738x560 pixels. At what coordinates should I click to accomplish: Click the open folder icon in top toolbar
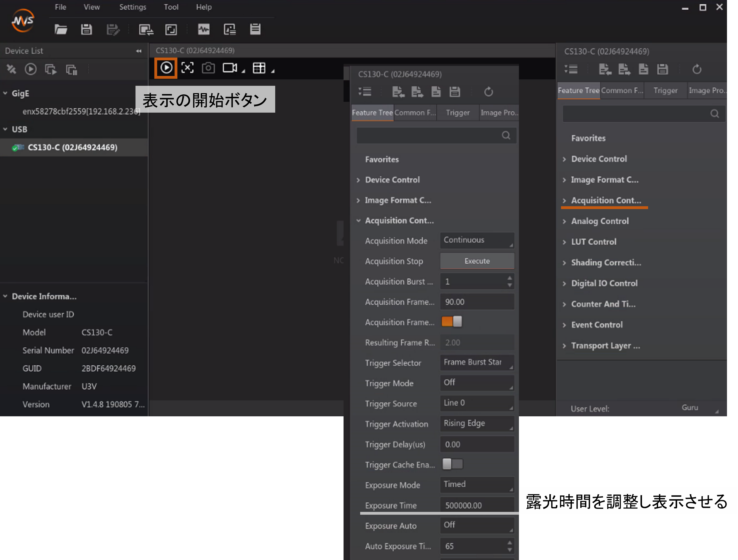pyautogui.click(x=61, y=30)
